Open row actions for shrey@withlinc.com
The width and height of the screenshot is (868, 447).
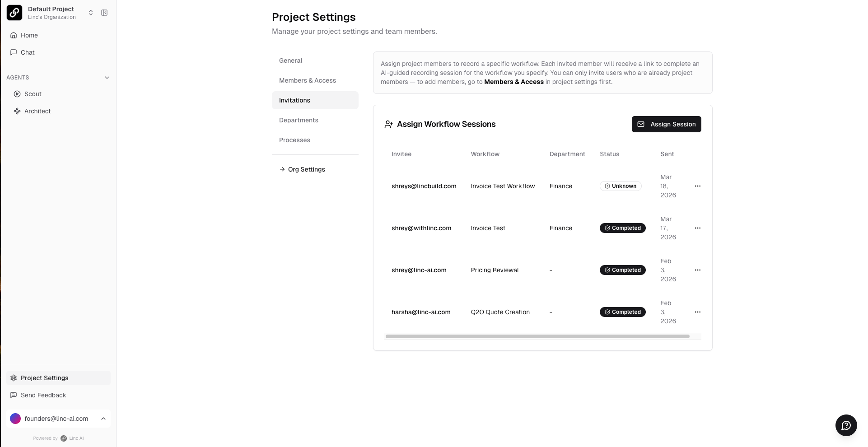697,228
